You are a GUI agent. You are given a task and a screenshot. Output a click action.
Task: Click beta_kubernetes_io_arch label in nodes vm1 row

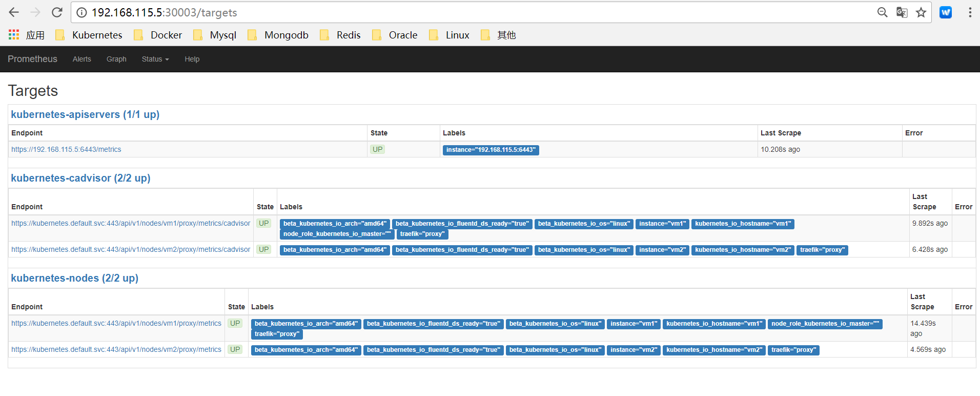pyautogui.click(x=306, y=324)
